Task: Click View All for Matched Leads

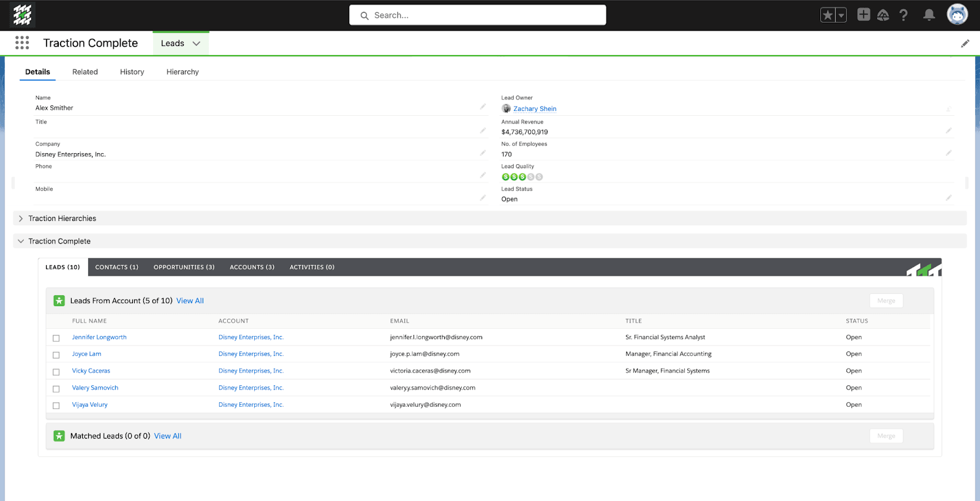Action: pos(168,436)
